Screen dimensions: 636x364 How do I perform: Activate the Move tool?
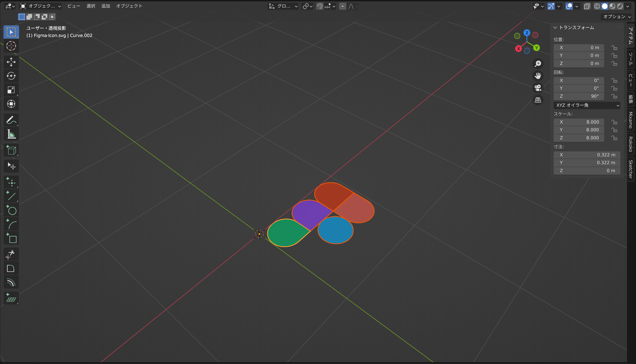point(11,62)
